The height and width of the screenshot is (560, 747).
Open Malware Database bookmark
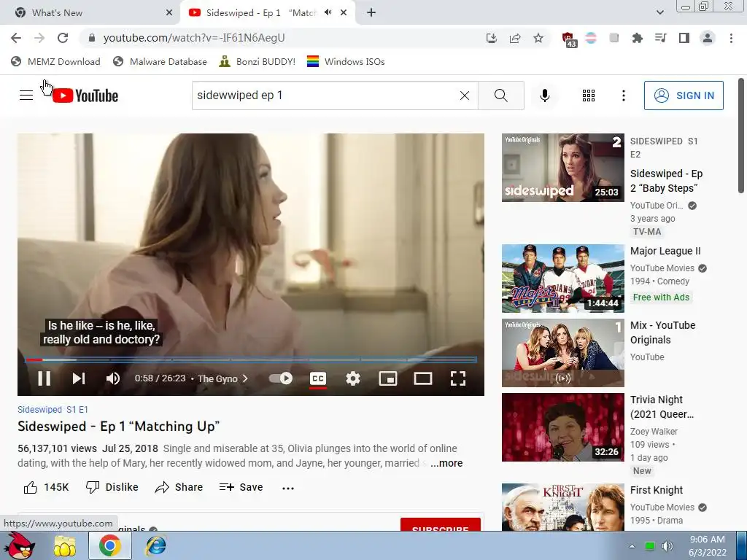[x=160, y=61]
